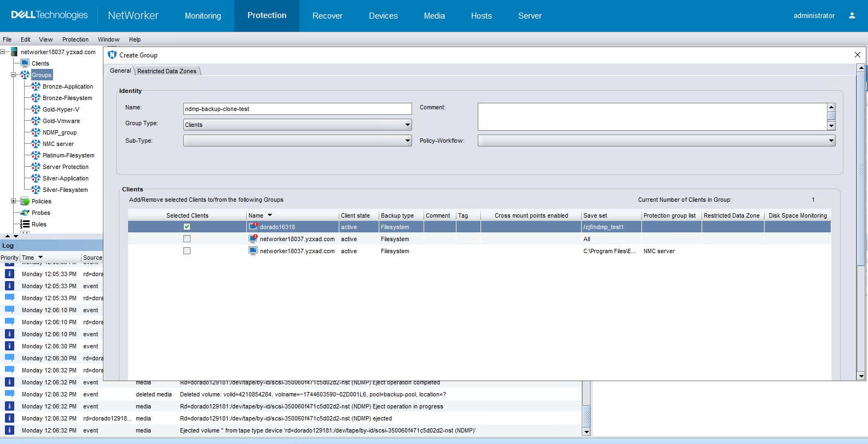
Task: Click the client icon beside dorado16318
Action: click(x=253, y=226)
